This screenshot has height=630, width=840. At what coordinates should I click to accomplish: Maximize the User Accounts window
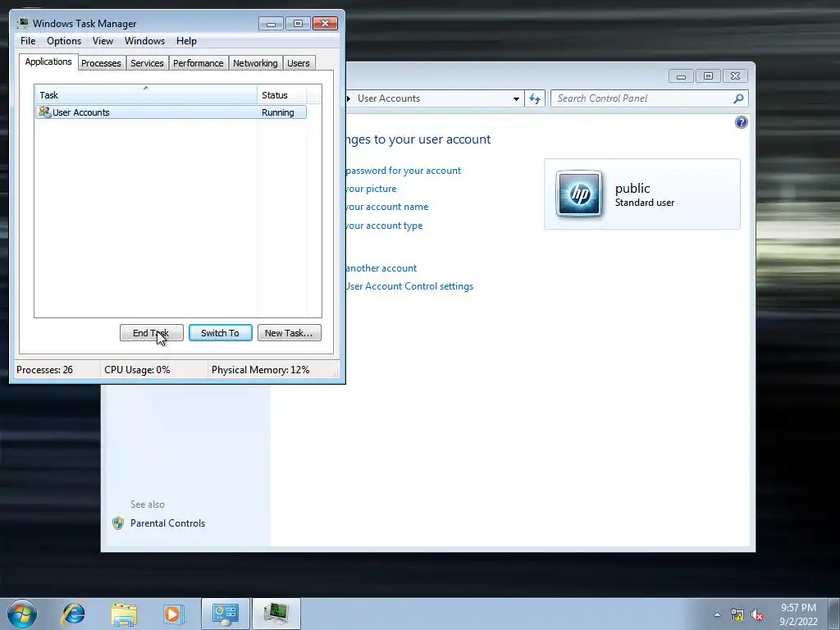[x=708, y=76]
